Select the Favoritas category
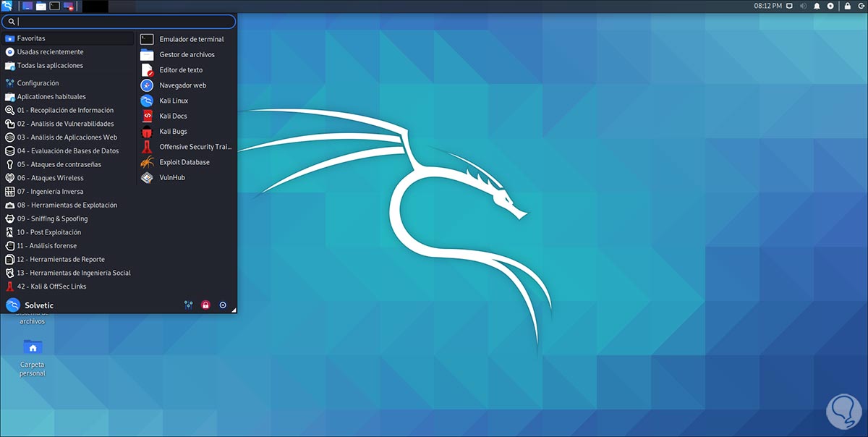The image size is (868, 437). point(69,38)
